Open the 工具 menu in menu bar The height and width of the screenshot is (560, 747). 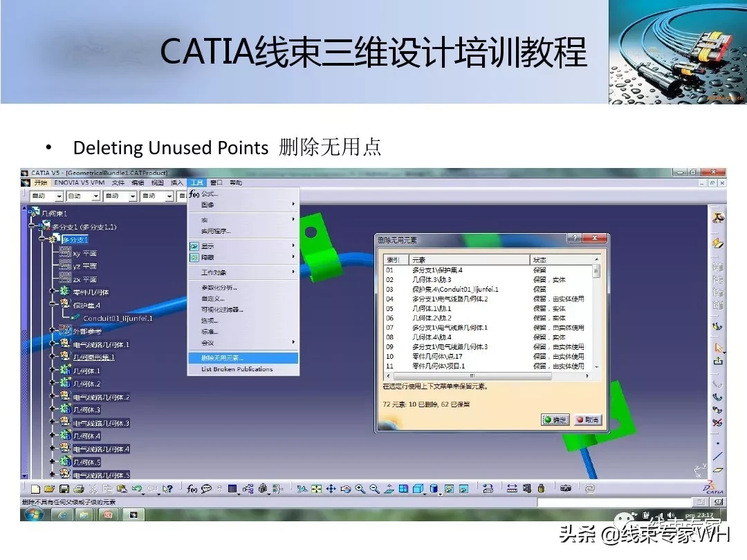click(196, 183)
